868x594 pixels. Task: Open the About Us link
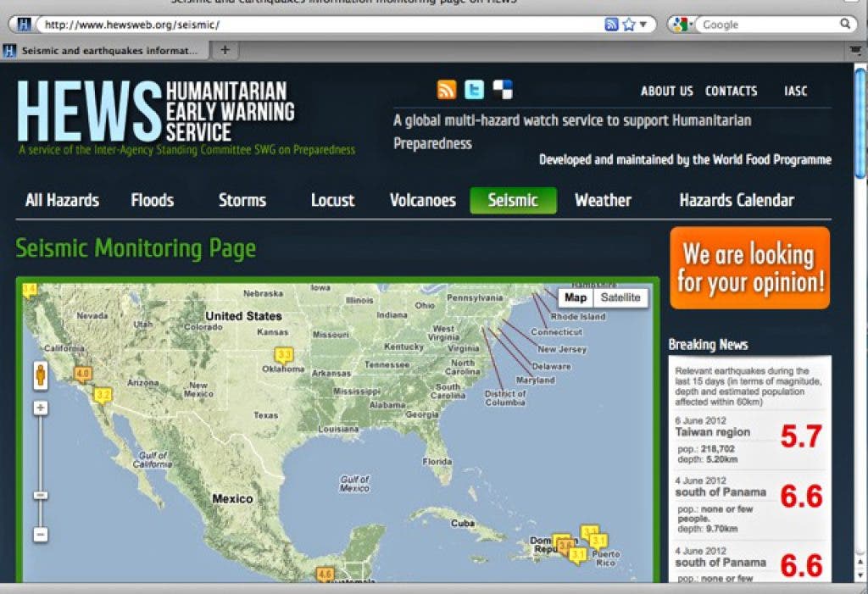(x=666, y=92)
